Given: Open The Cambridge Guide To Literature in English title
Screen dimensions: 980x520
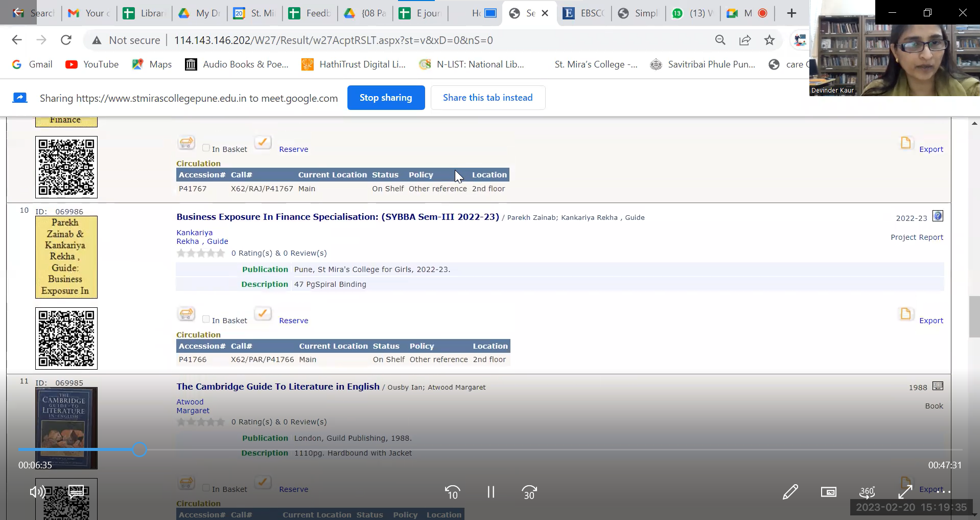Looking at the screenshot, I should [278, 387].
